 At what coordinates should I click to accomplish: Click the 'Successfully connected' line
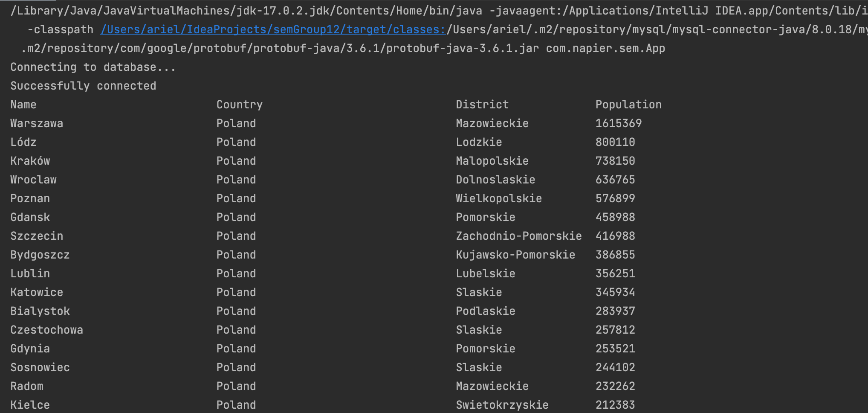(x=83, y=86)
